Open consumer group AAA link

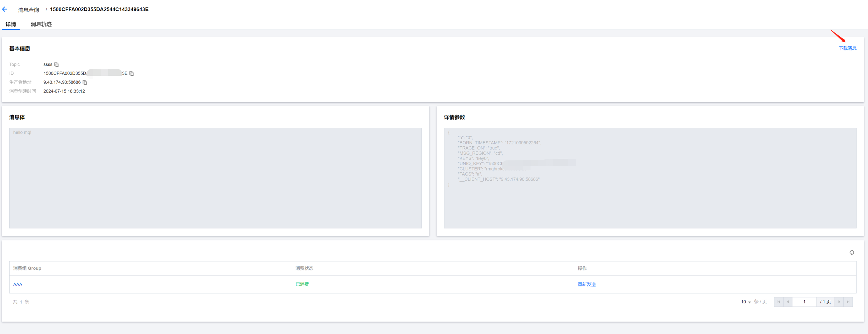click(18, 284)
